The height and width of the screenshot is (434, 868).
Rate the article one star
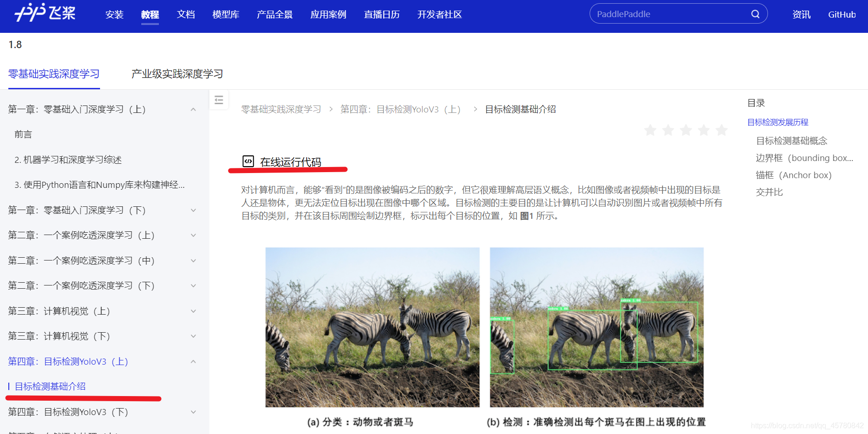point(650,130)
